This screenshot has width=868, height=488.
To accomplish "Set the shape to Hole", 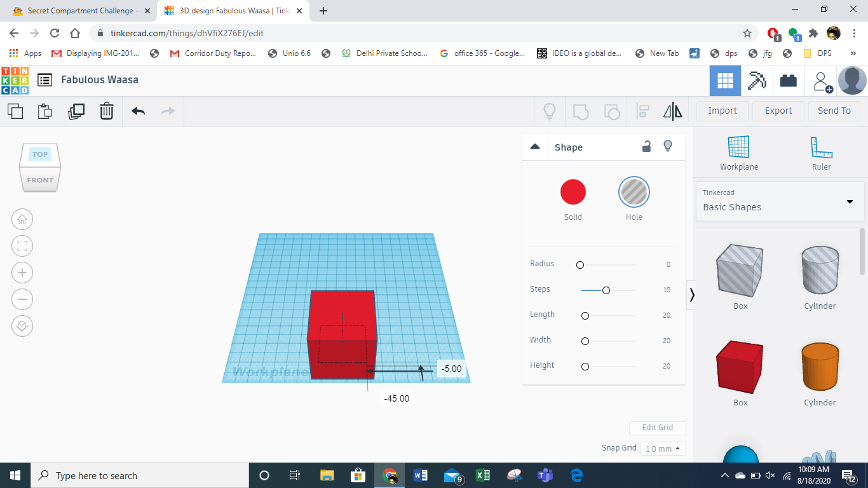I will pos(634,192).
